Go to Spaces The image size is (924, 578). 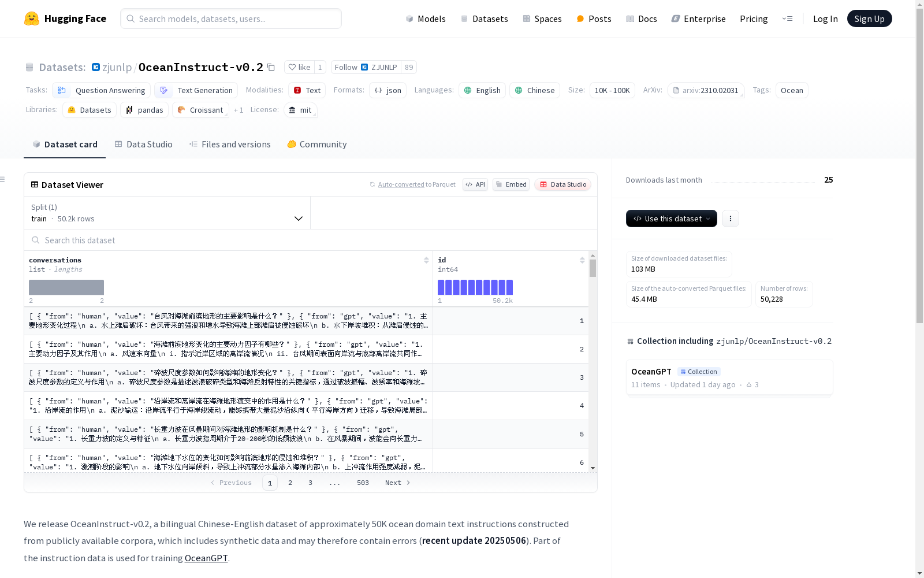[542, 18]
